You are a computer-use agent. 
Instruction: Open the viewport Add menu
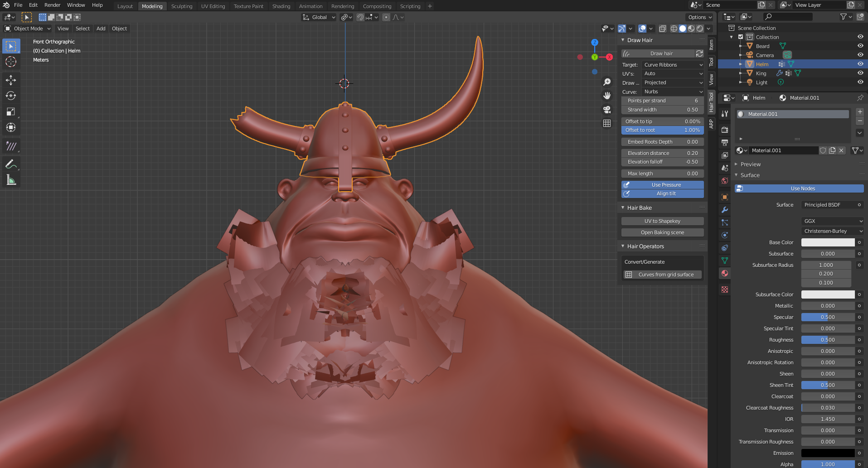101,29
